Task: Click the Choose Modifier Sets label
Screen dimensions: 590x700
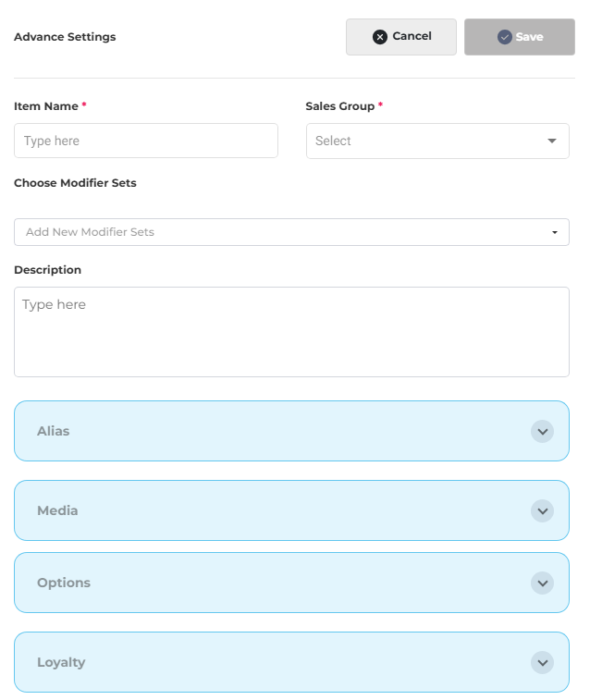Action: (75, 183)
